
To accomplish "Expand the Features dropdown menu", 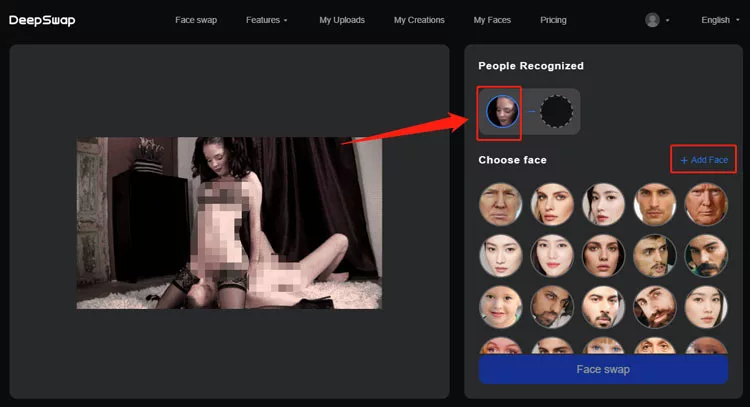I will (x=266, y=20).
